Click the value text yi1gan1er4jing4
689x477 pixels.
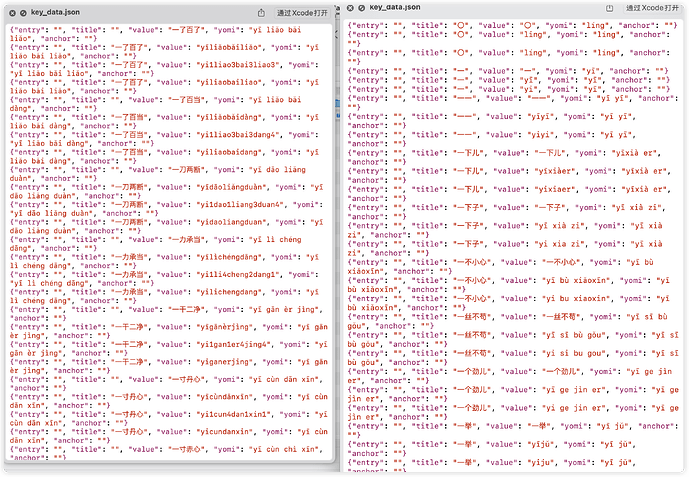pos(210,372)
